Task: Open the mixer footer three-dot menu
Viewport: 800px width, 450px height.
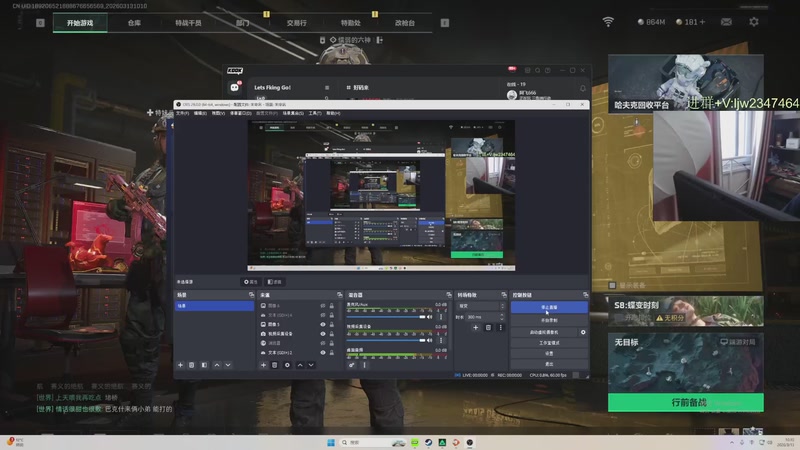Action: pos(364,365)
